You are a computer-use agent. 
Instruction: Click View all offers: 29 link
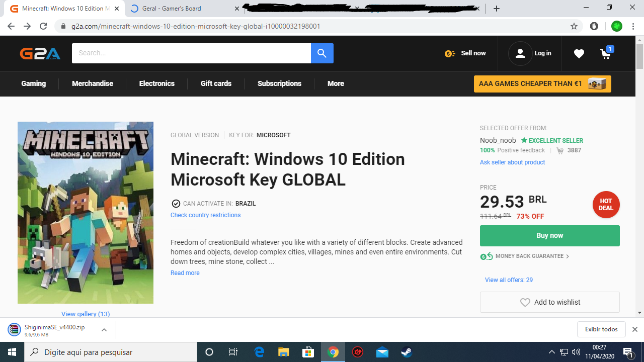509,280
